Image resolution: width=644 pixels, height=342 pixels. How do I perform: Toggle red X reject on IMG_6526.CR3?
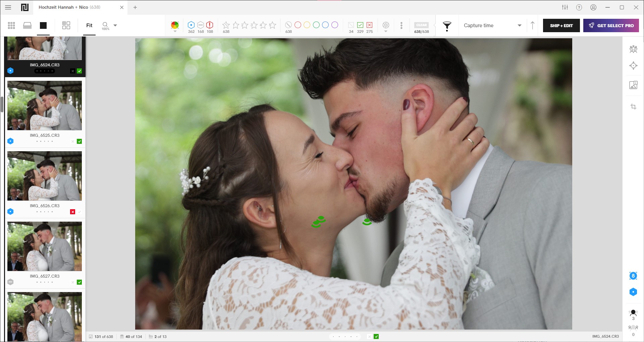[73, 212]
